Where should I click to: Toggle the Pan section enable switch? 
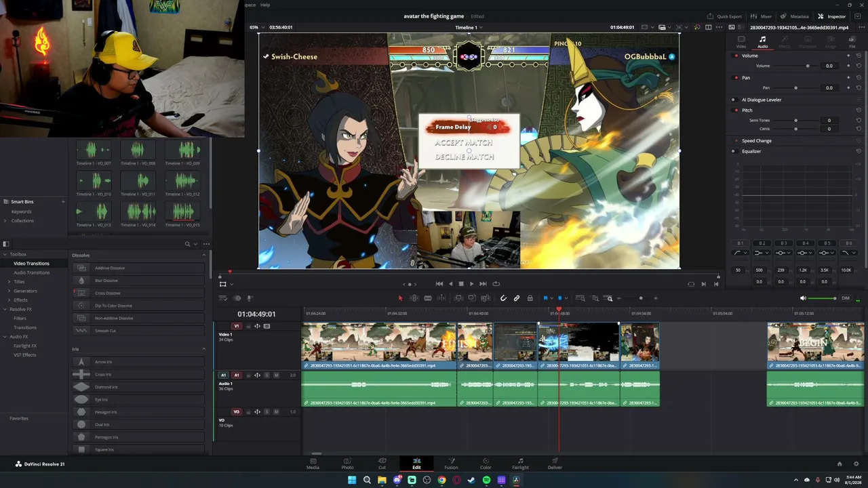pyautogui.click(x=736, y=78)
